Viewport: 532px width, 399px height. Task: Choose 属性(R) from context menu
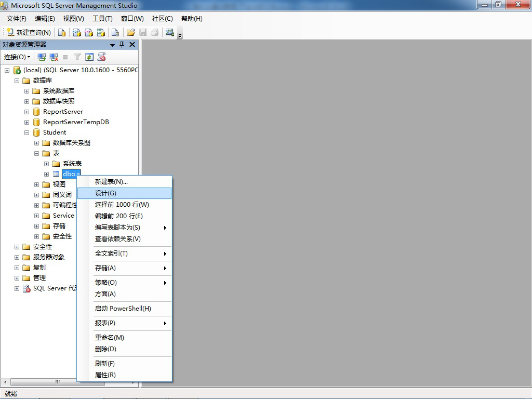[x=125, y=375]
